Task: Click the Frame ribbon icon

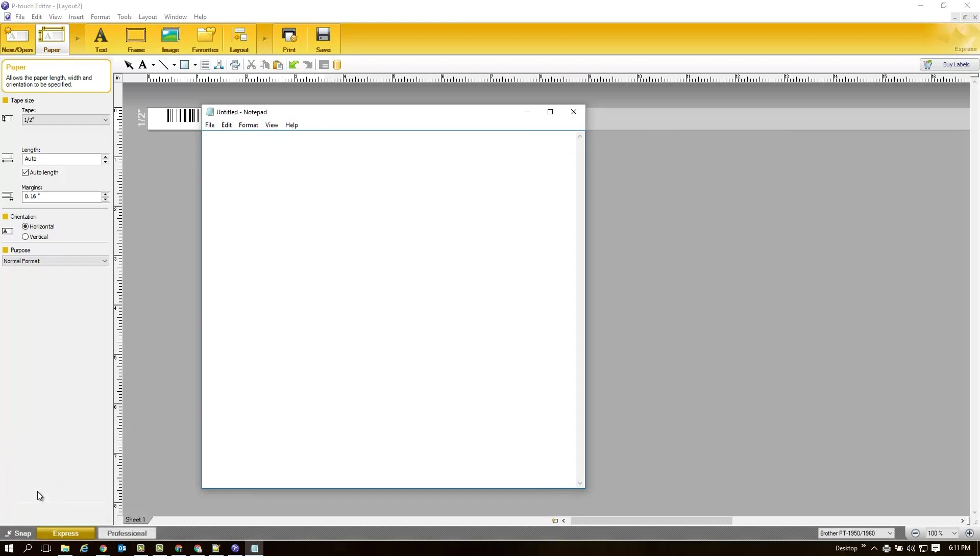Action: [136, 39]
